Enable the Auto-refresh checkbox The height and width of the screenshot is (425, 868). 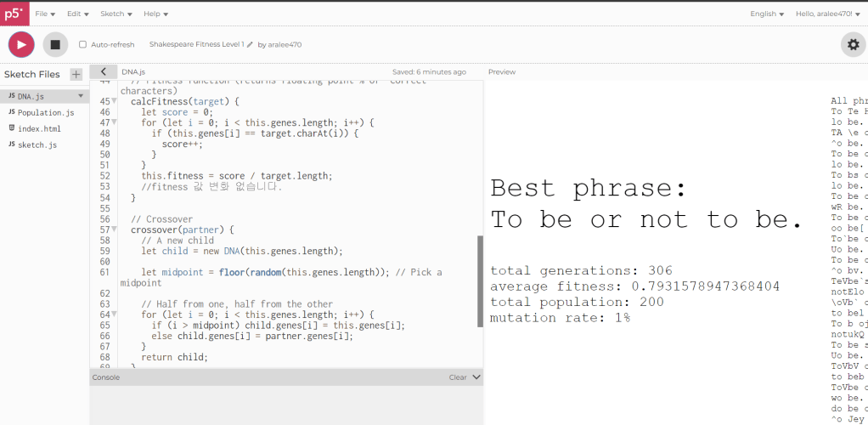(x=83, y=44)
